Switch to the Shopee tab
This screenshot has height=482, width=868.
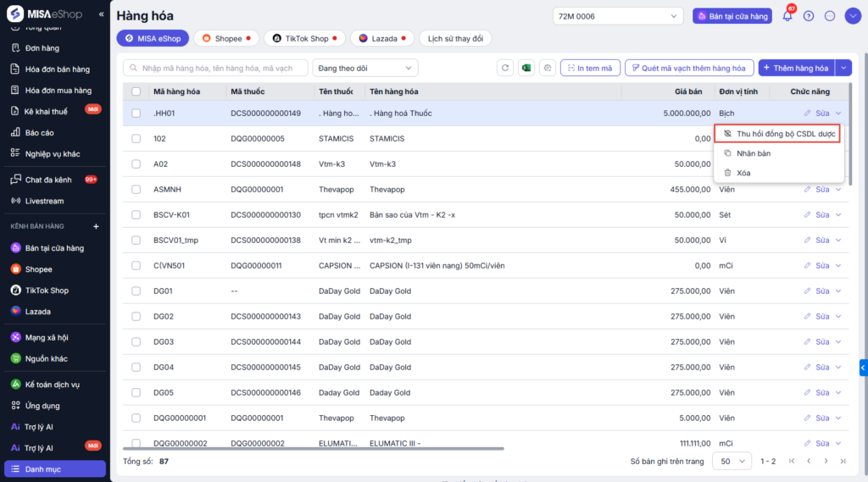click(226, 38)
